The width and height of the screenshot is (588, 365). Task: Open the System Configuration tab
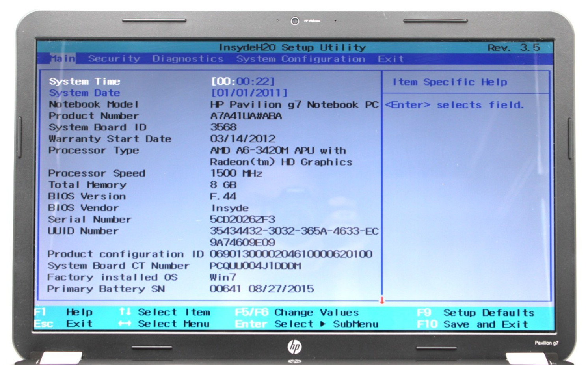coord(301,59)
